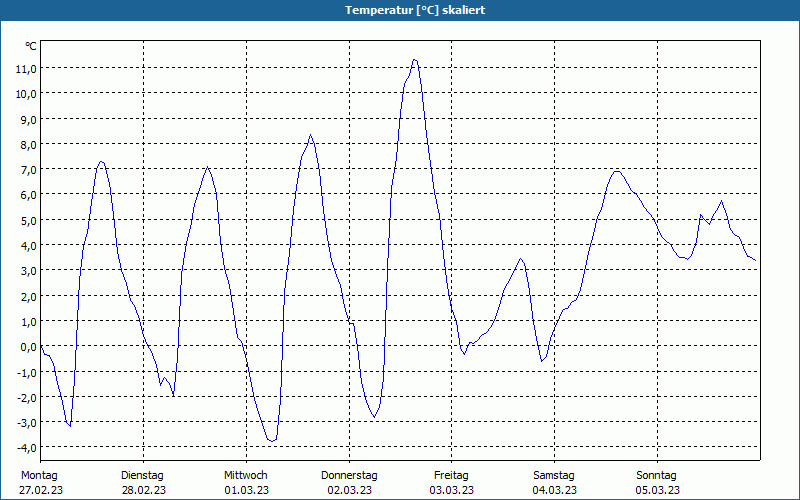
Task: Click the 03.03.23 date label
Action: (451, 490)
